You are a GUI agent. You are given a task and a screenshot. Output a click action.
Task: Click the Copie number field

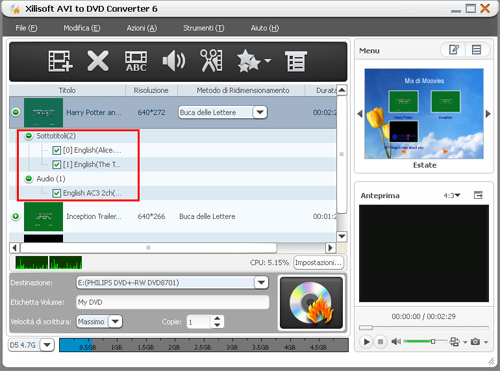[x=199, y=322]
